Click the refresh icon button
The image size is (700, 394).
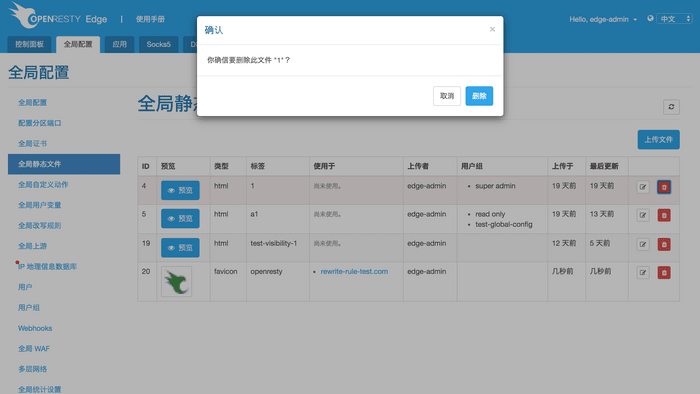click(671, 107)
